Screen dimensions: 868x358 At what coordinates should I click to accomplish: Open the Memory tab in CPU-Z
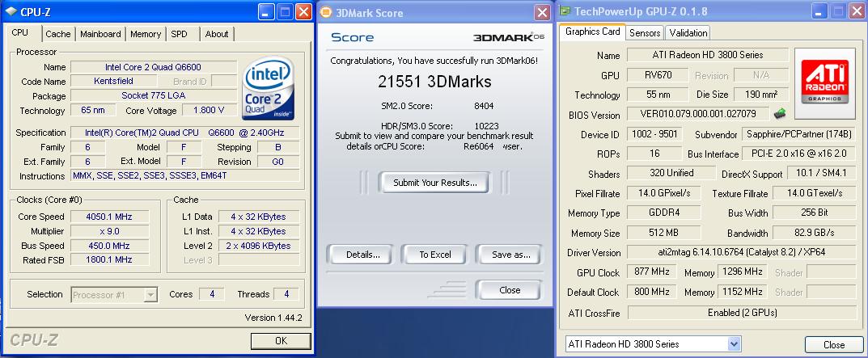tap(146, 34)
